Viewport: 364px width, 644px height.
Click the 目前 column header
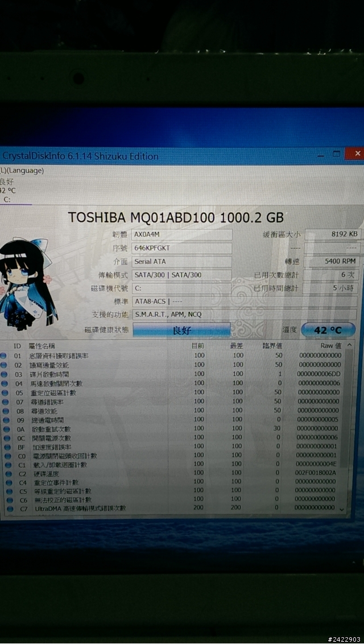[x=198, y=346]
